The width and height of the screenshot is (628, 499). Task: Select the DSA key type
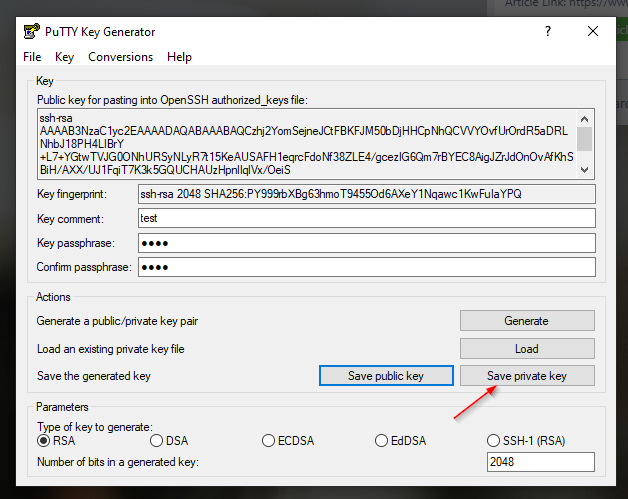coord(169,441)
